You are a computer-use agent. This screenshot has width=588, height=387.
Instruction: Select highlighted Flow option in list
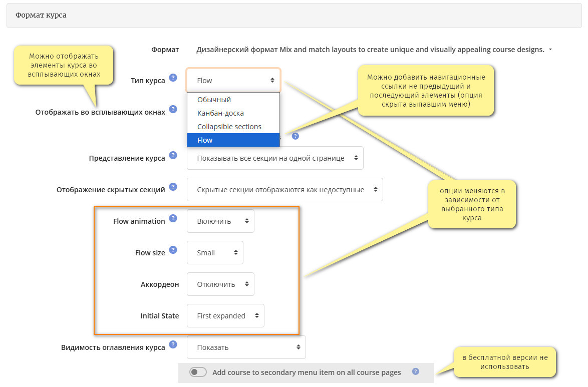click(233, 140)
